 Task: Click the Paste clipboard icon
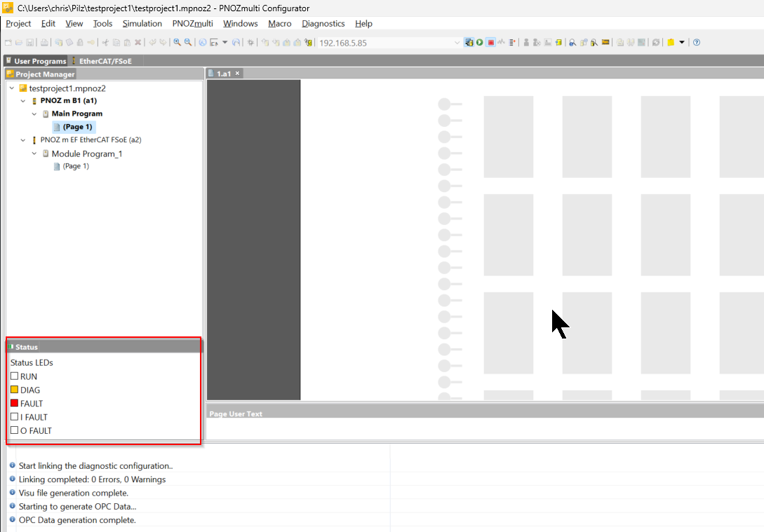point(127,42)
